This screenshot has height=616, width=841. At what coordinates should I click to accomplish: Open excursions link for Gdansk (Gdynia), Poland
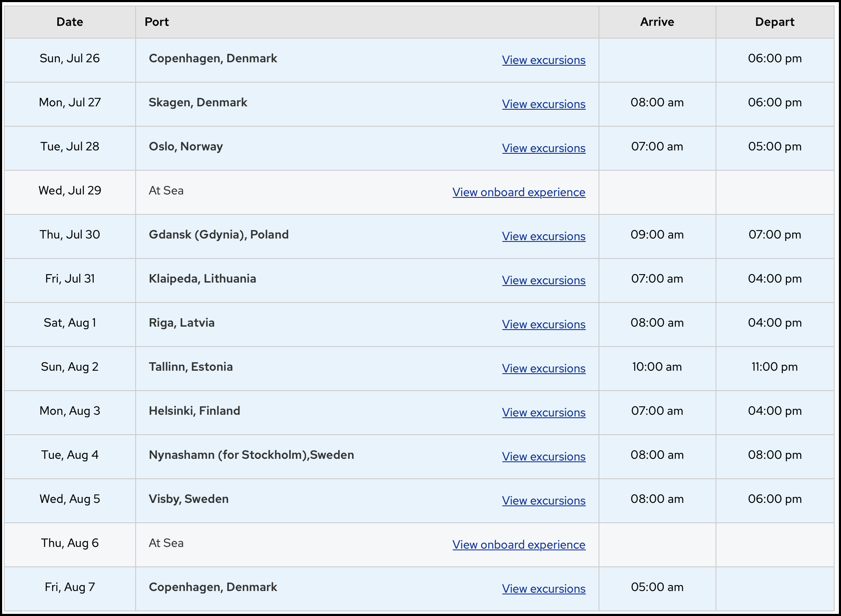point(543,236)
